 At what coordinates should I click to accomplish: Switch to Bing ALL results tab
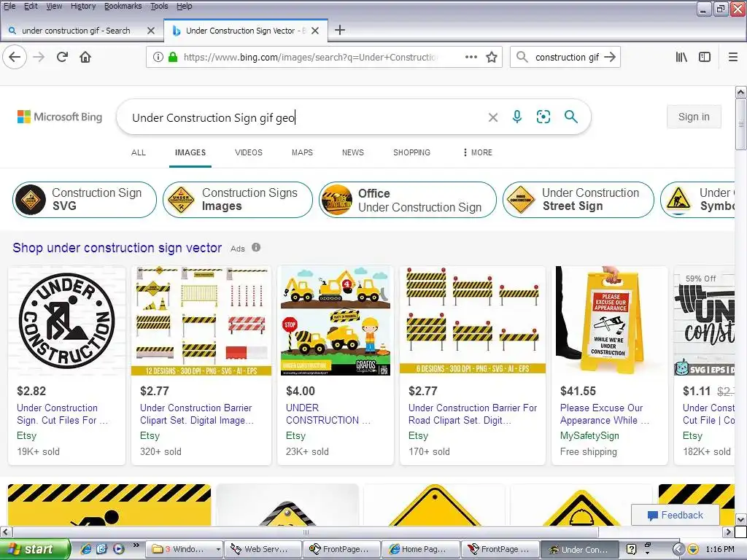coord(139,152)
